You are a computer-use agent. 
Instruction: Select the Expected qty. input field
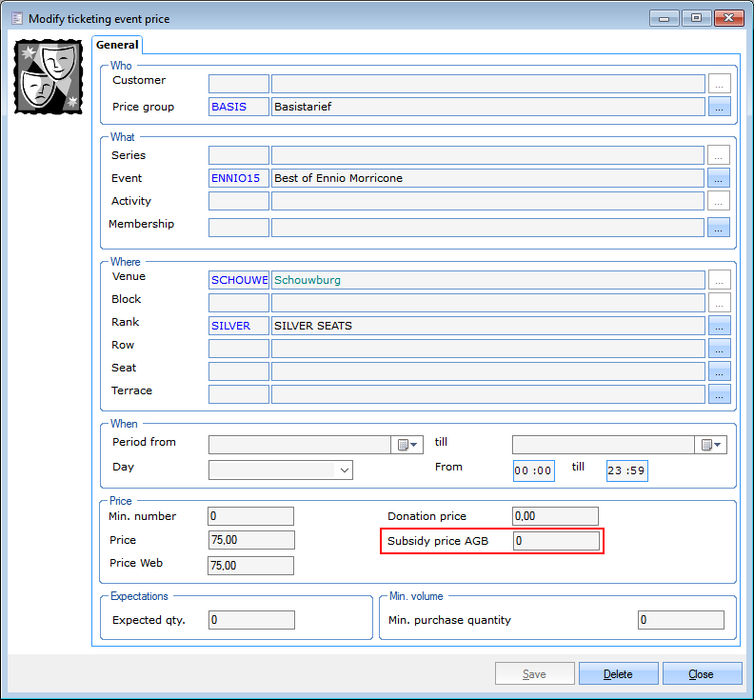pos(251,620)
